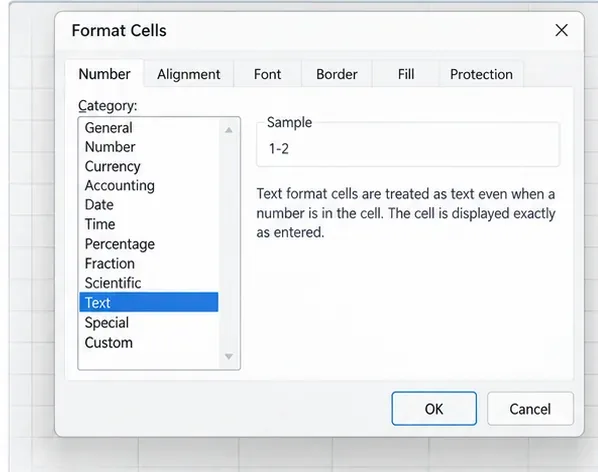
Task: Click the category list scroll up arrow
Action: click(229, 130)
